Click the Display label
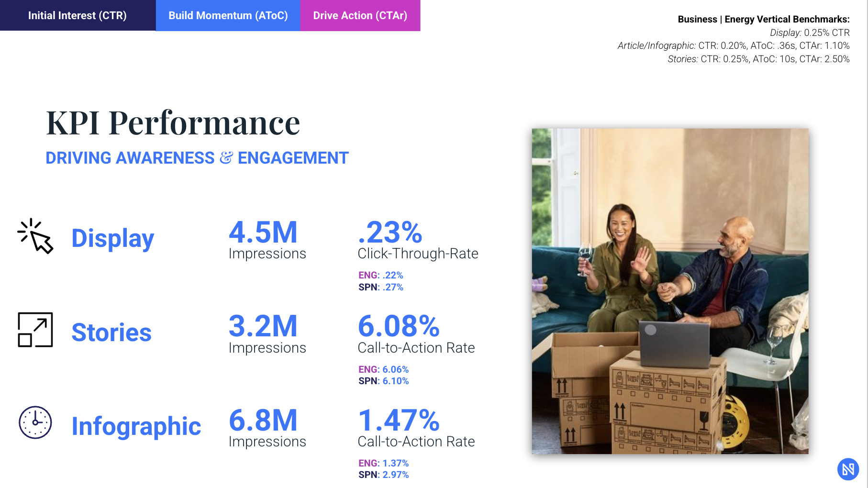 (113, 238)
